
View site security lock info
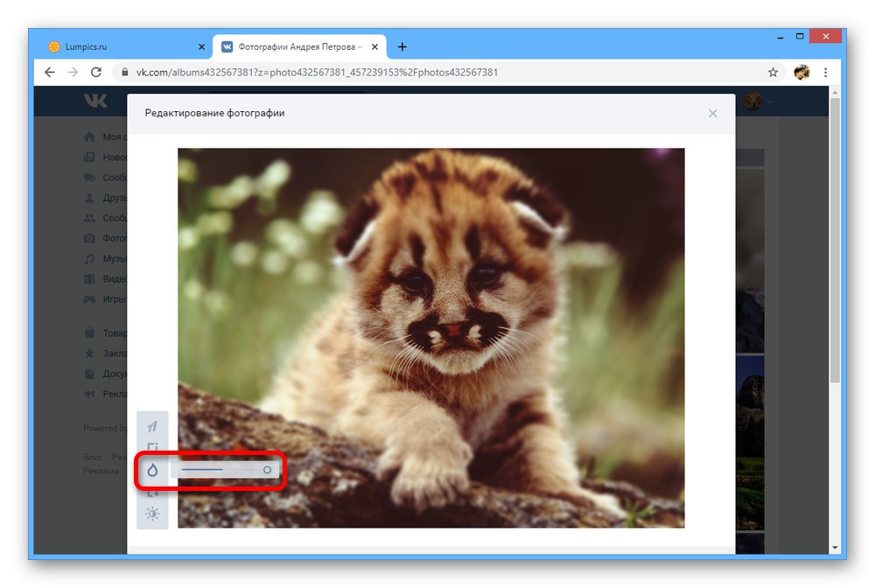click(125, 72)
